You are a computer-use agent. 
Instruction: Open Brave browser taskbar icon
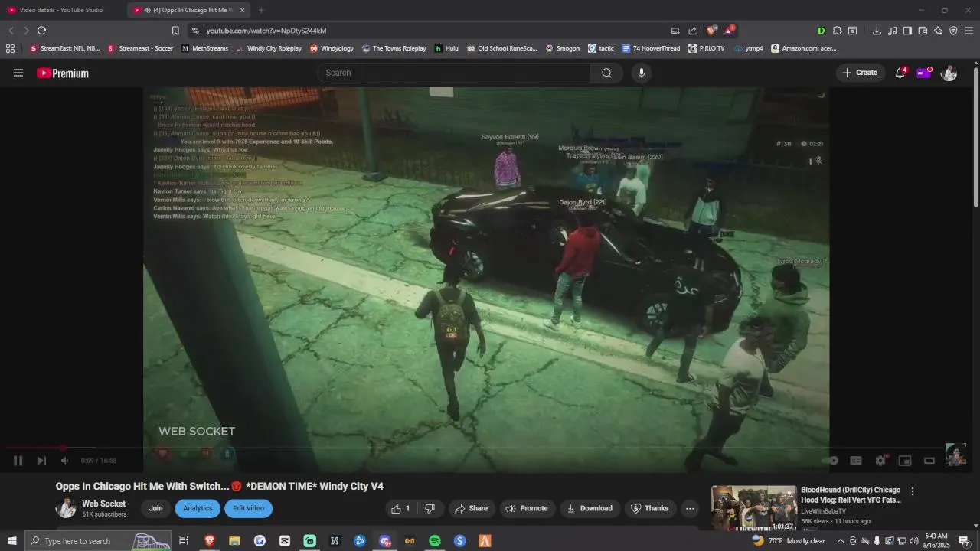[210, 541]
